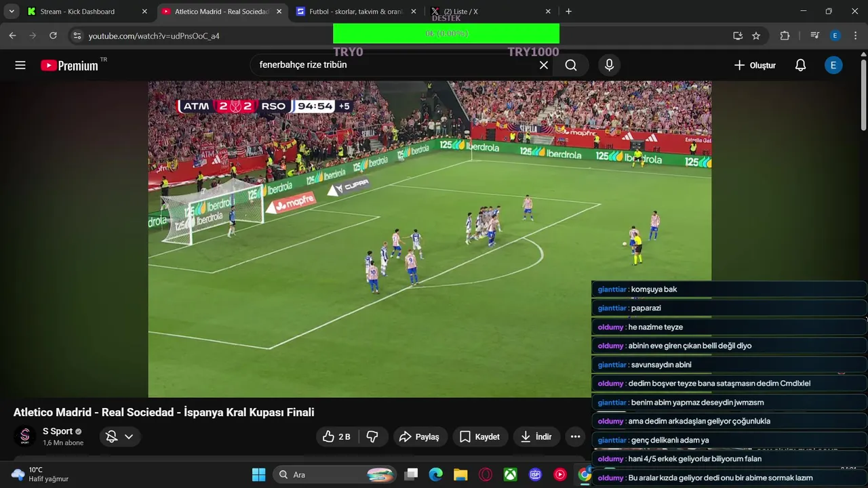Click chat message "savunsaydın abini"

tap(661, 365)
